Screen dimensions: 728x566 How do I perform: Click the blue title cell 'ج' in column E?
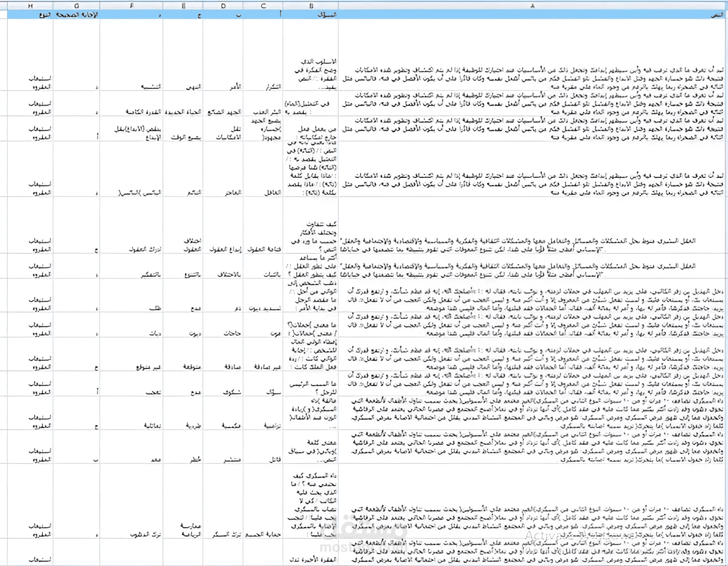coord(183,15)
